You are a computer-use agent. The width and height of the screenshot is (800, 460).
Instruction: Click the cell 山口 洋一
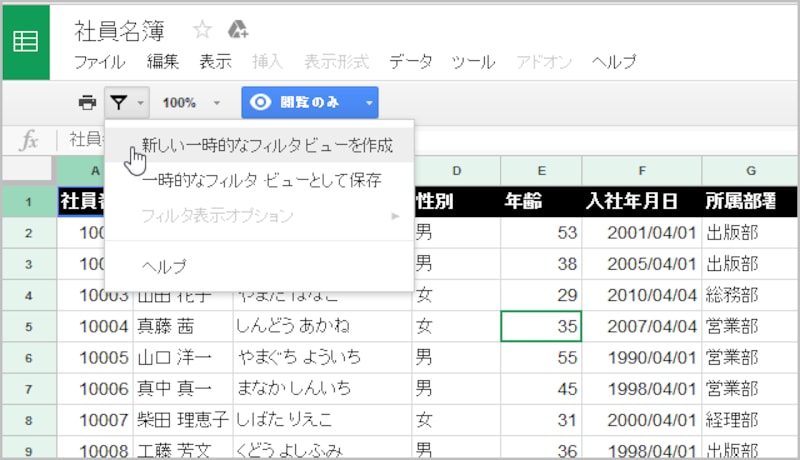(x=183, y=357)
